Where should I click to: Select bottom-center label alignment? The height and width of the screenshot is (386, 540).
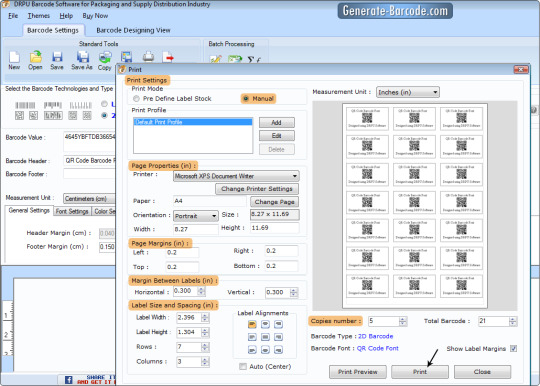point(265,350)
